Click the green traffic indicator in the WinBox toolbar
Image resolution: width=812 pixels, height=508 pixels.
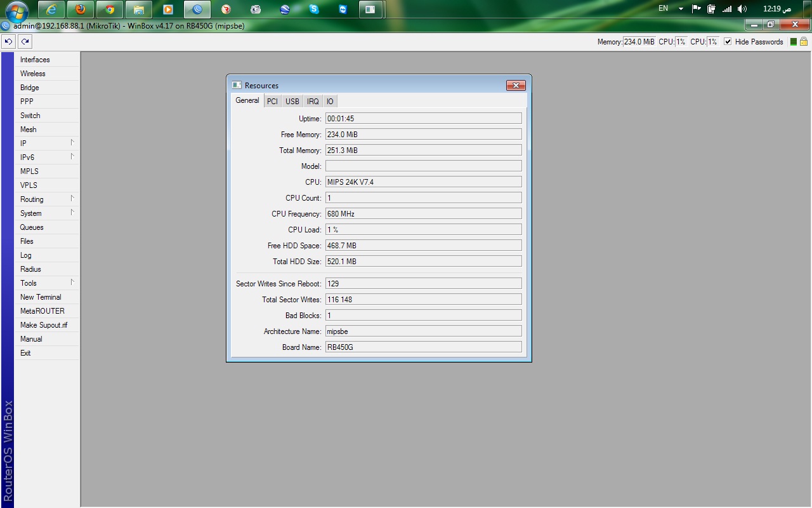click(x=793, y=42)
